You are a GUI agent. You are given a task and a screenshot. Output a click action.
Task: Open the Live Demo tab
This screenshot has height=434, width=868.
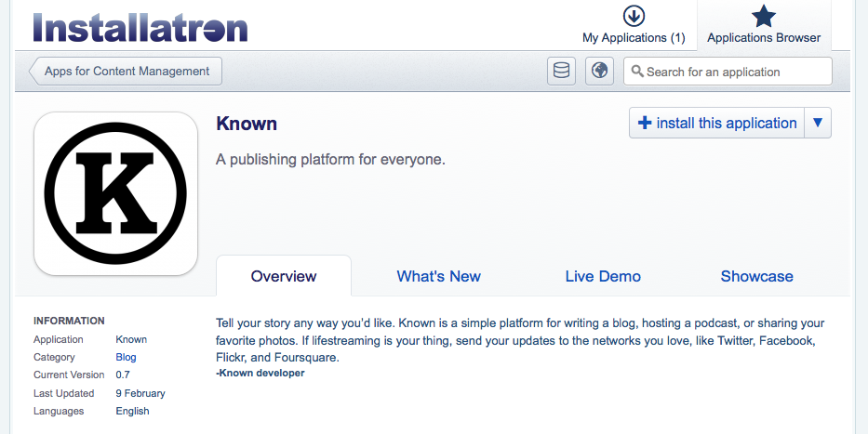603,276
